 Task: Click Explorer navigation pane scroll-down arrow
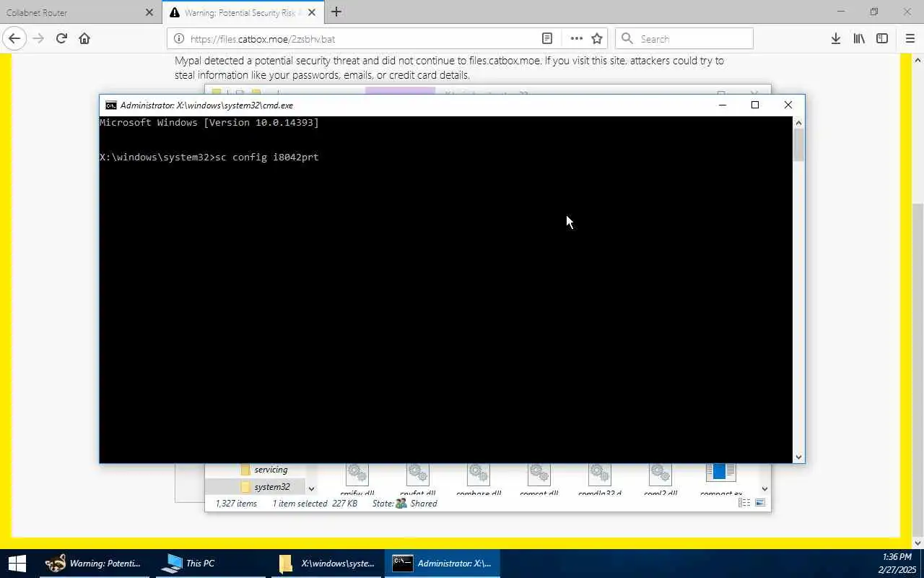pyautogui.click(x=311, y=489)
